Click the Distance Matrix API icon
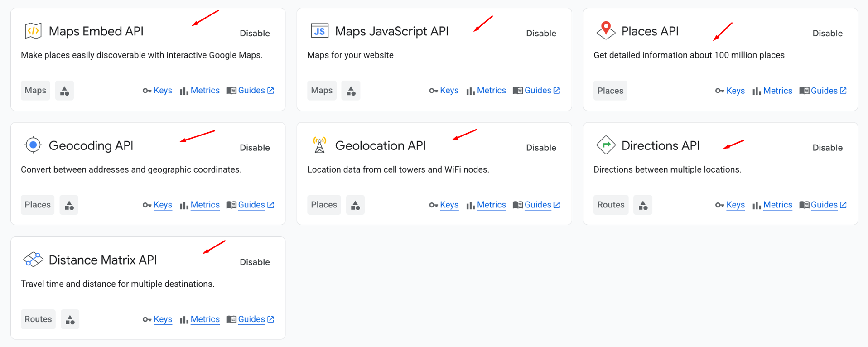 (33, 260)
